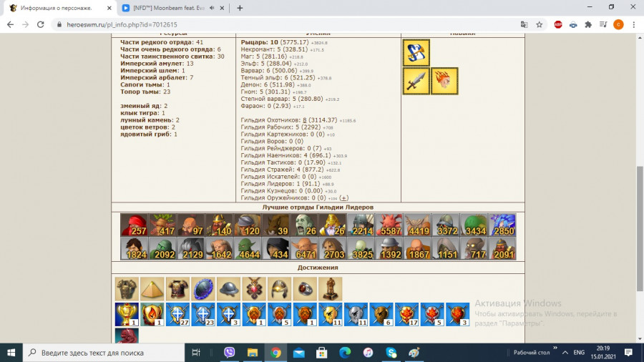
Task: Show hidden system tray icons
Action: click(565, 353)
